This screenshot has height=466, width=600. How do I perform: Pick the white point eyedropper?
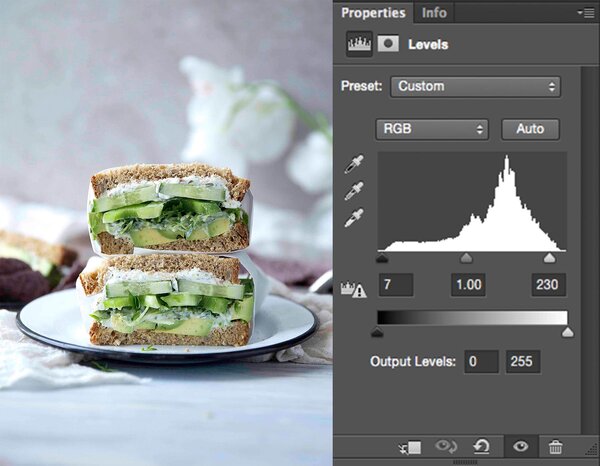point(354,218)
